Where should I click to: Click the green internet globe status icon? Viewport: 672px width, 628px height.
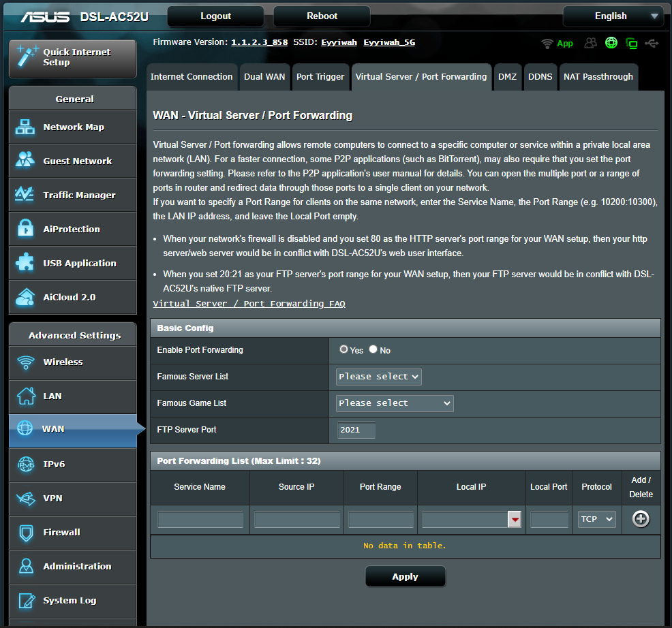(x=611, y=44)
